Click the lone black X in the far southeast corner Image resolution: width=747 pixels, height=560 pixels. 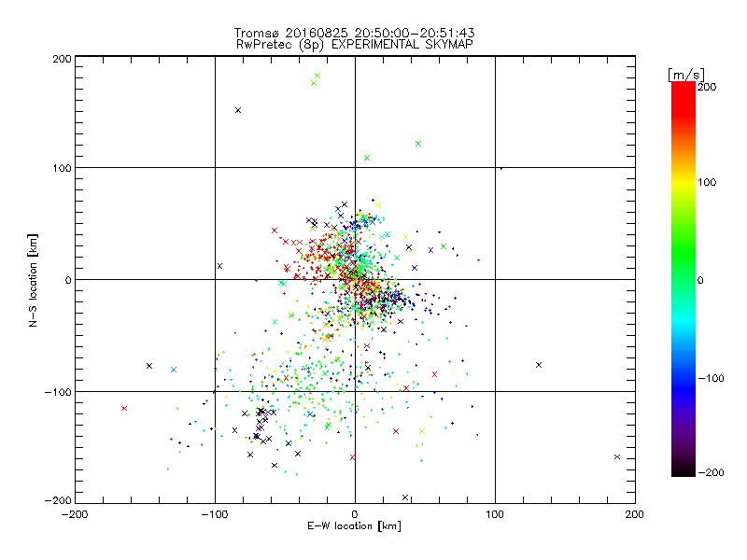click(617, 457)
